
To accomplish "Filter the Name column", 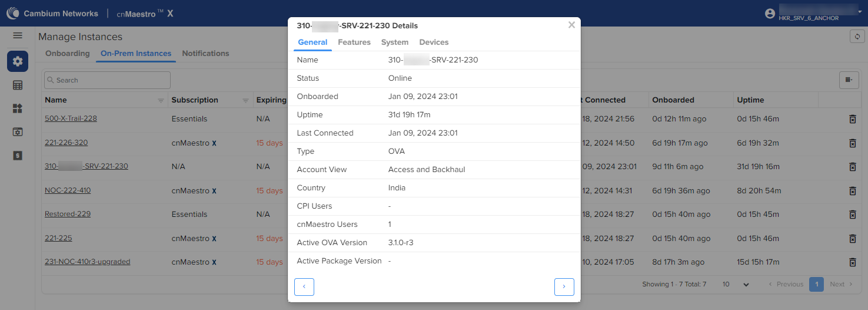I will coord(161,101).
